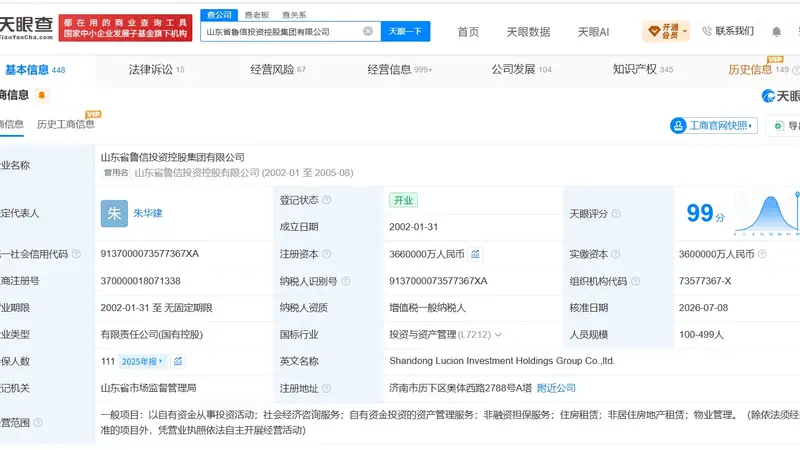Click the help icon next to 天眼评分
The width and height of the screenshot is (800, 450).
616,214
